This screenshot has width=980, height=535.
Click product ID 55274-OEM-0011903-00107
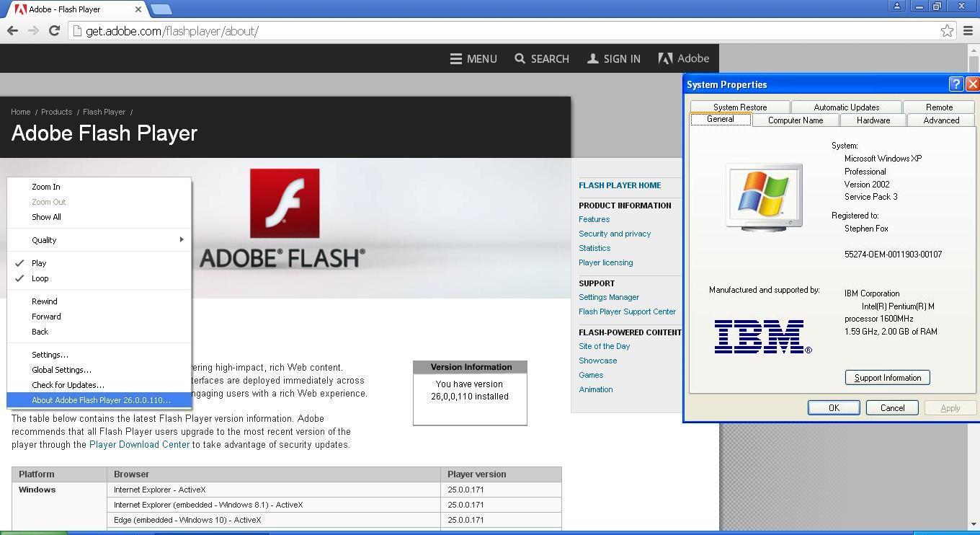tap(893, 255)
